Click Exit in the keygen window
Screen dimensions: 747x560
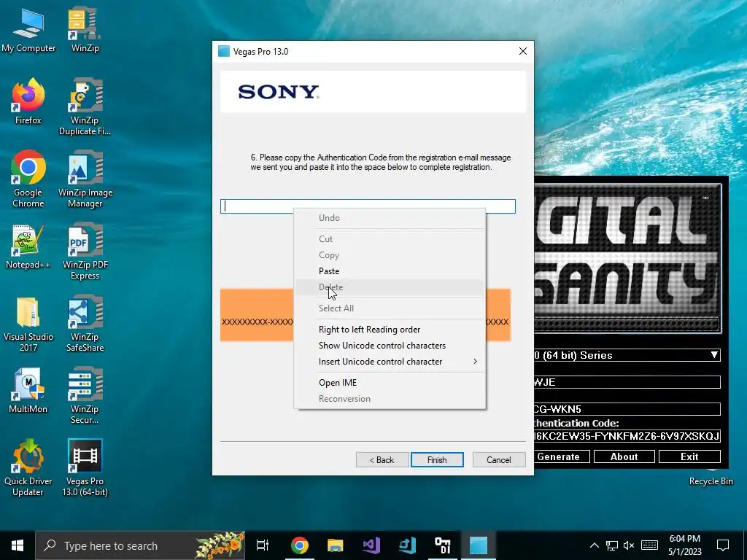689,456
